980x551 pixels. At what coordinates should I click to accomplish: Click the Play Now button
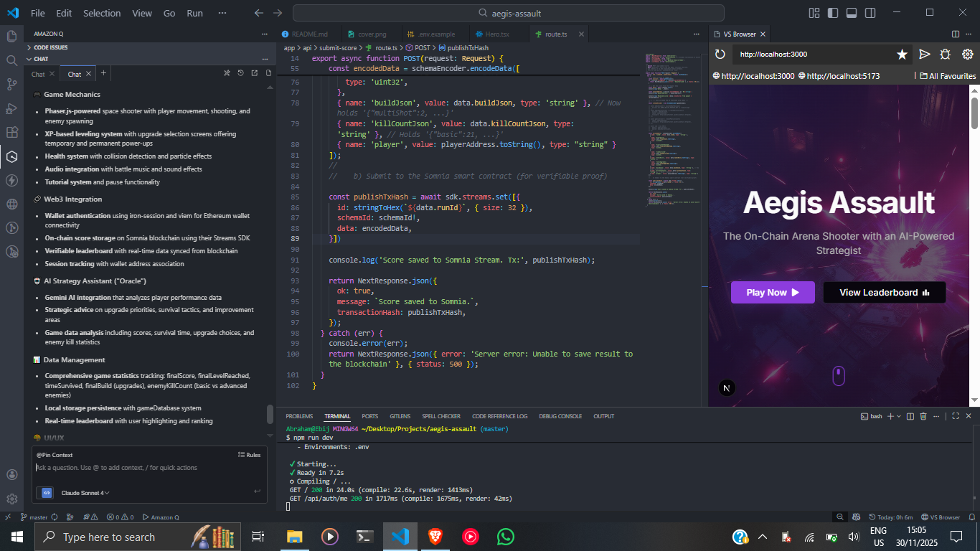(773, 292)
